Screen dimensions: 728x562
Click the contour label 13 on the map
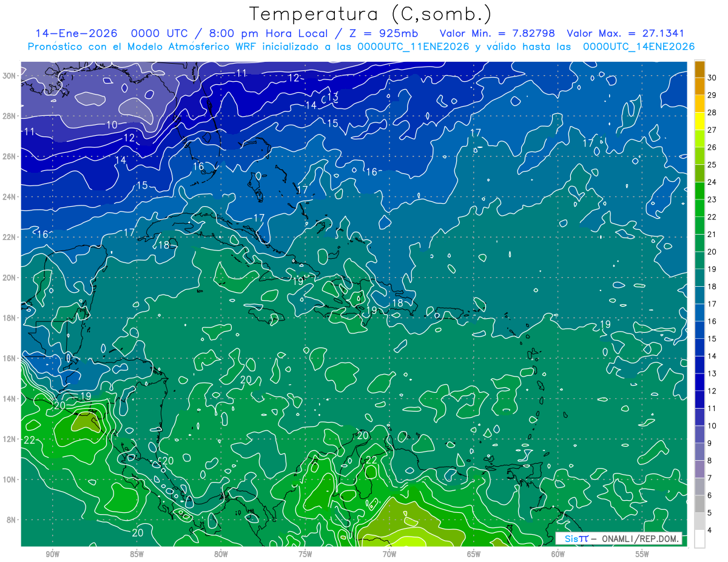[x=332, y=98]
